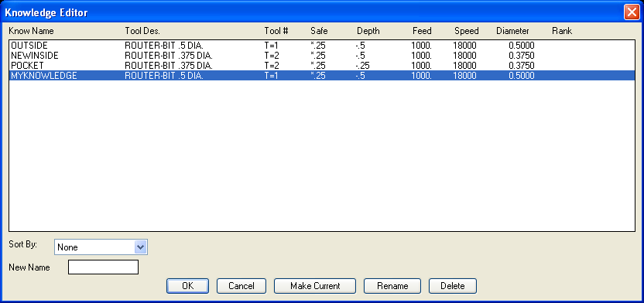
Task: Click the Rename button
Action: coord(392,286)
